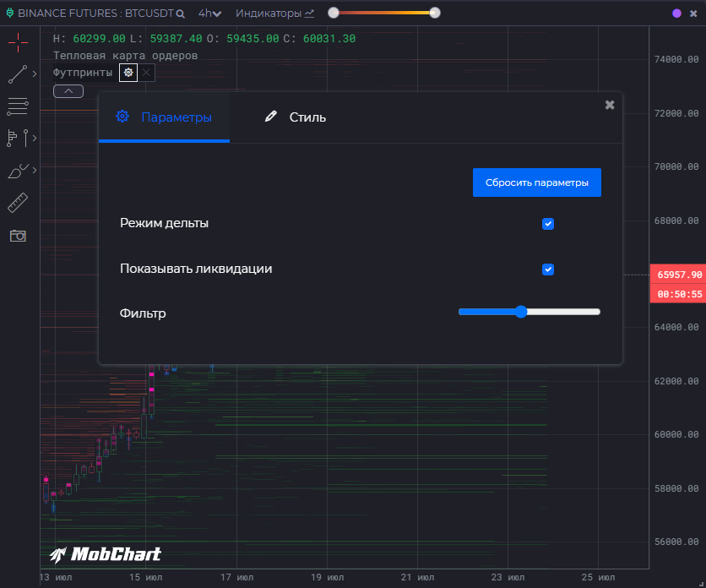
Task: Click the Футпринты indicator label
Action: pyautogui.click(x=83, y=73)
